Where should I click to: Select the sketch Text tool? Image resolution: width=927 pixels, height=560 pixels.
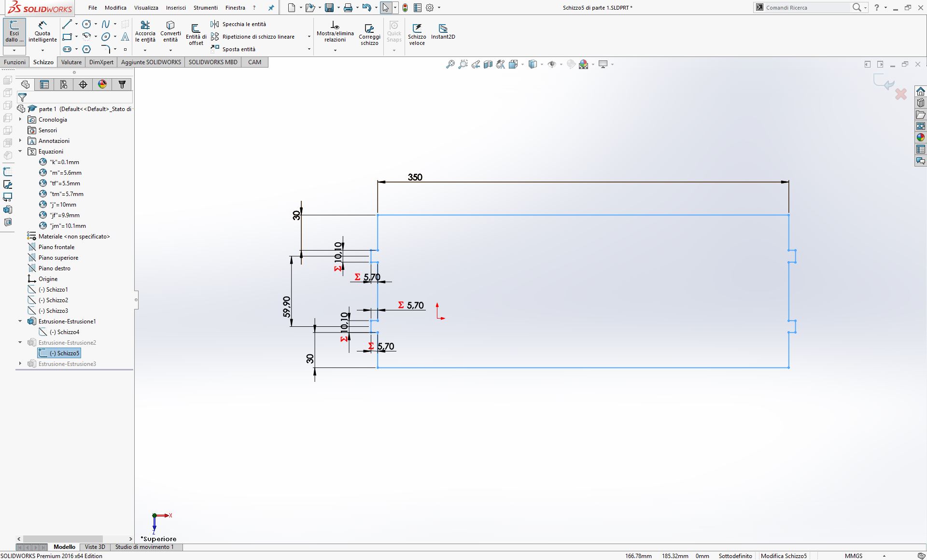tap(125, 36)
